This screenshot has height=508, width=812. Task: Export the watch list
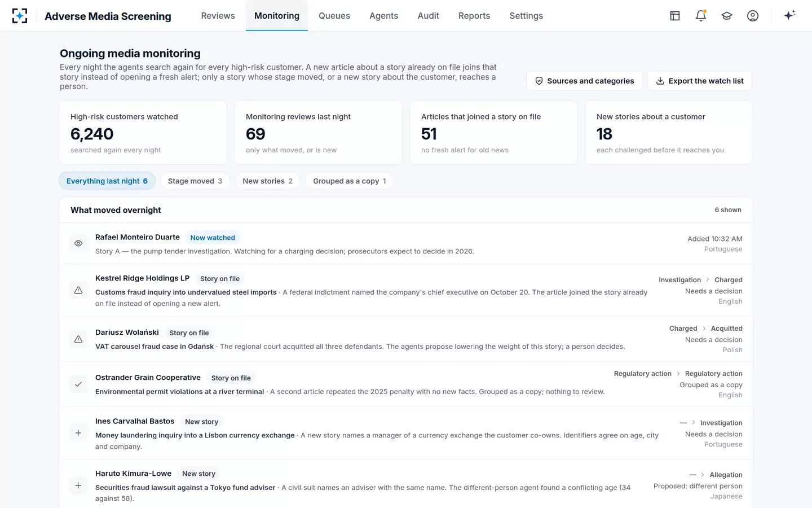[700, 81]
